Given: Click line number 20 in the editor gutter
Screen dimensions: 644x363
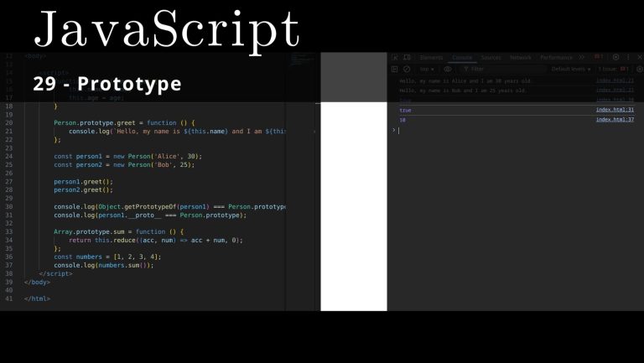Looking at the screenshot, I should (9, 122).
